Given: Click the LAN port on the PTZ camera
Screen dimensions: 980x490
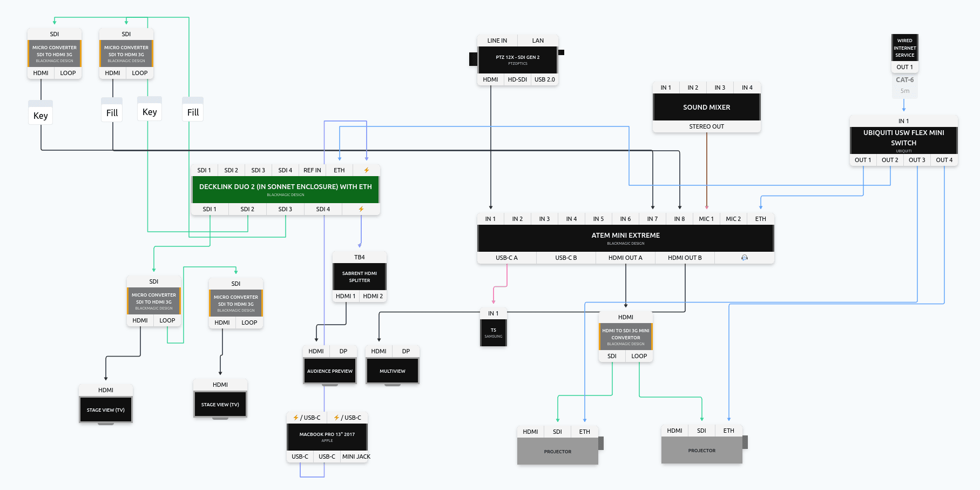Looking at the screenshot, I should [x=538, y=41].
